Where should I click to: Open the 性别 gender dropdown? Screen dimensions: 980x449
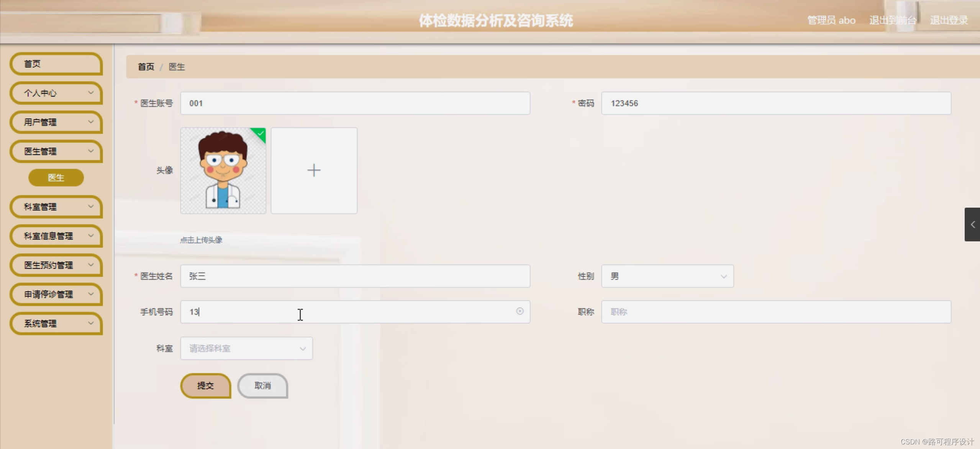[x=667, y=276]
